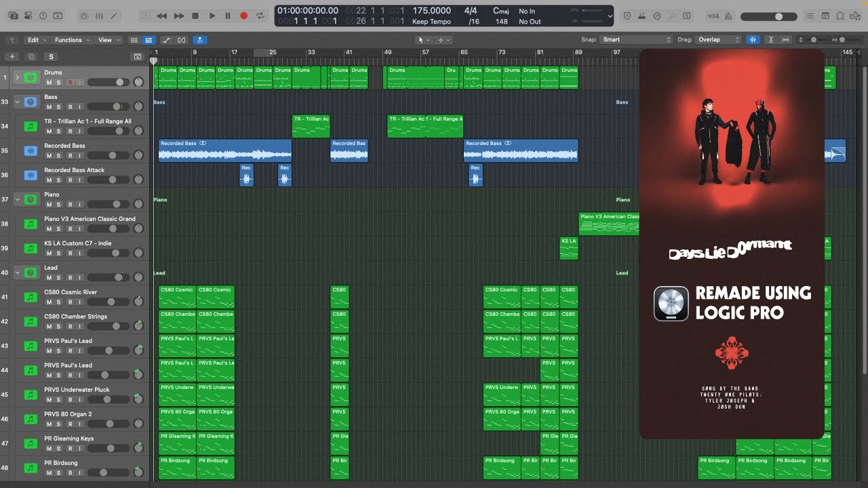Viewport: 868px width, 488px height.
Task: Toggle the metronome click
Action: pyautogui.click(x=729, y=16)
